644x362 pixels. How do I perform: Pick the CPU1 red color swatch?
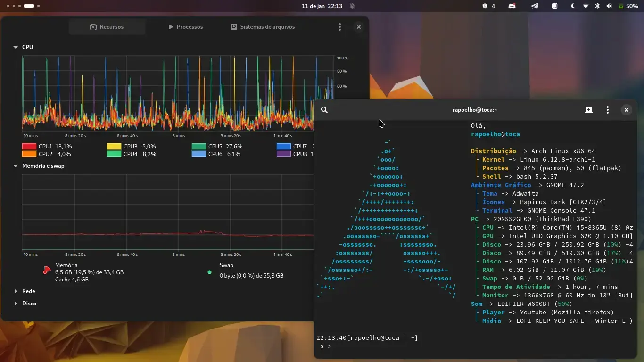coord(29,147)
